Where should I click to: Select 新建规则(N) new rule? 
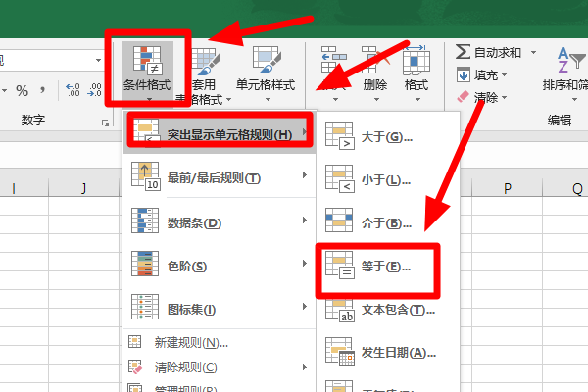tap(220, 342)
